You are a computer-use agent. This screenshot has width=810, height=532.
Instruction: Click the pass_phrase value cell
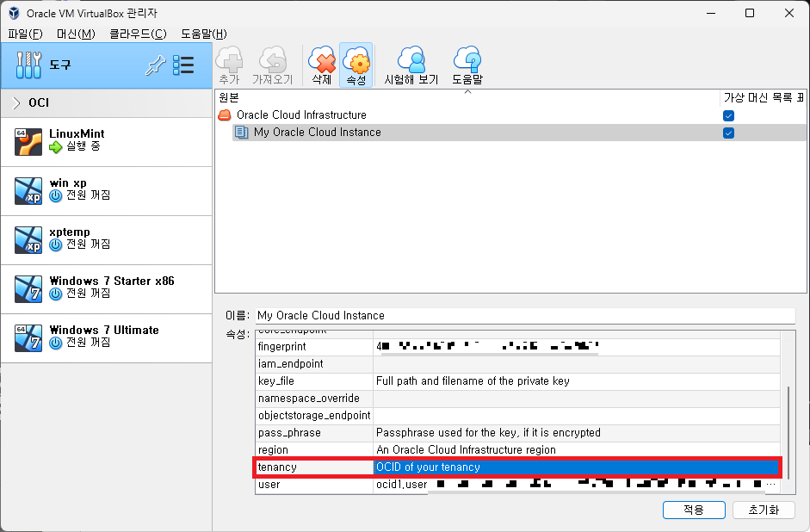[x=577, y=433]
